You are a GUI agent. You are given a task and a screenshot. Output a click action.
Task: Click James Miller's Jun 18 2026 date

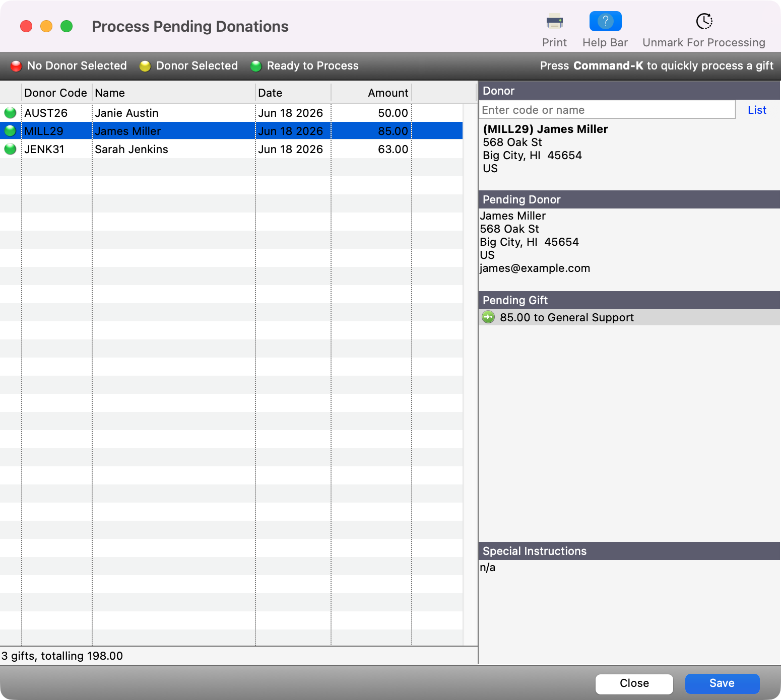(291, 131)
